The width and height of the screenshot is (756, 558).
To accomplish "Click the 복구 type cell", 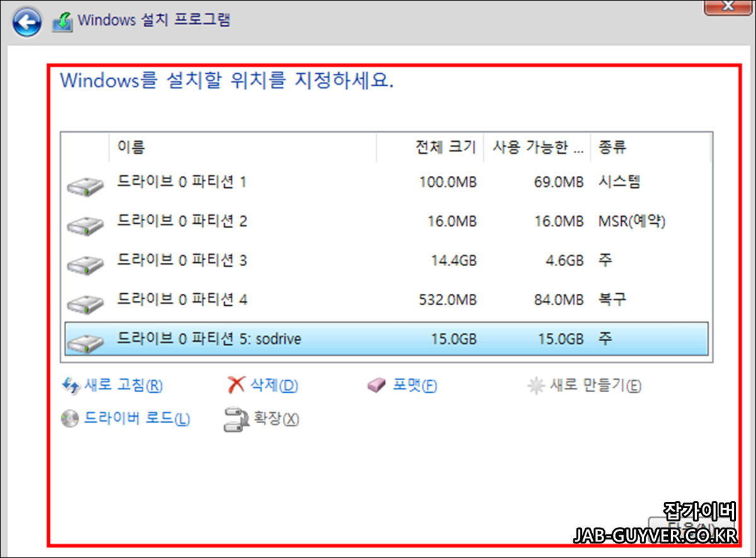I will pos(612,299).
